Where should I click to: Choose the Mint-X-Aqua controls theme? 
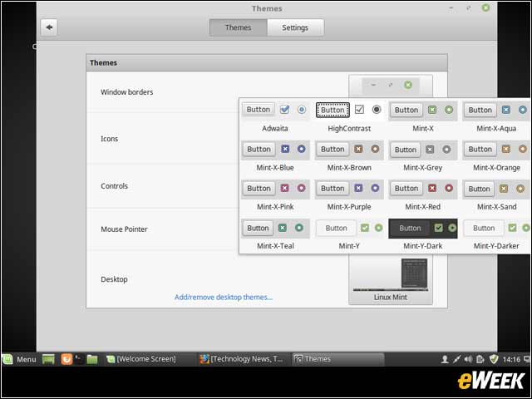[x=496, y=110]
